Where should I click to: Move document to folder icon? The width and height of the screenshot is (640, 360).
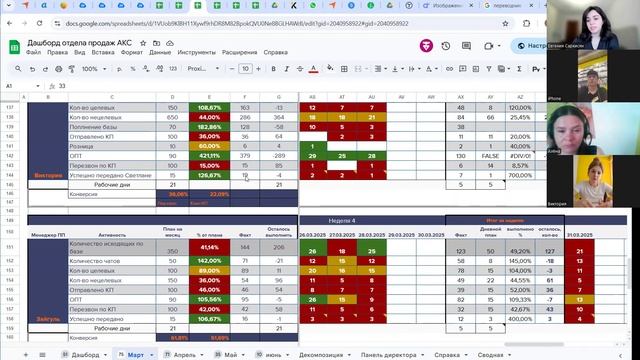click(156, 43)
